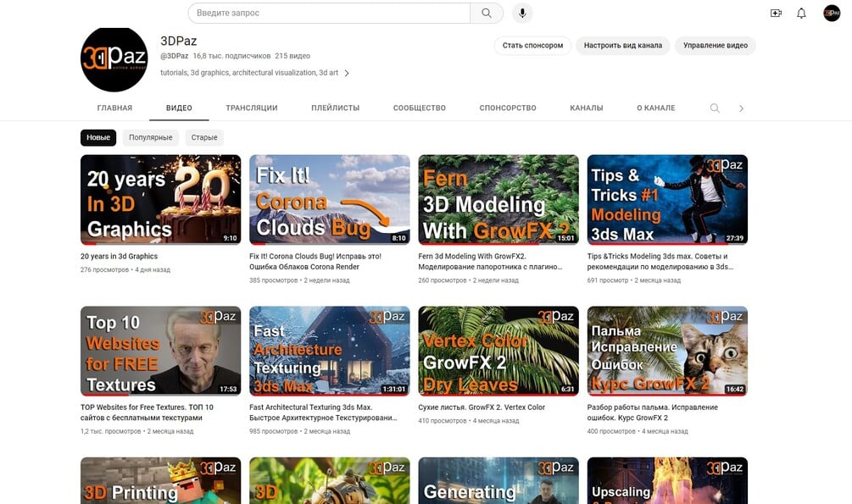
Task: Switch to КАНАЛЫ tab
Action: 587,108
